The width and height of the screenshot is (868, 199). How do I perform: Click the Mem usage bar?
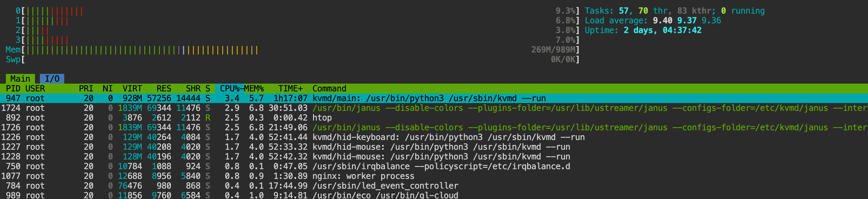point(293,50)
